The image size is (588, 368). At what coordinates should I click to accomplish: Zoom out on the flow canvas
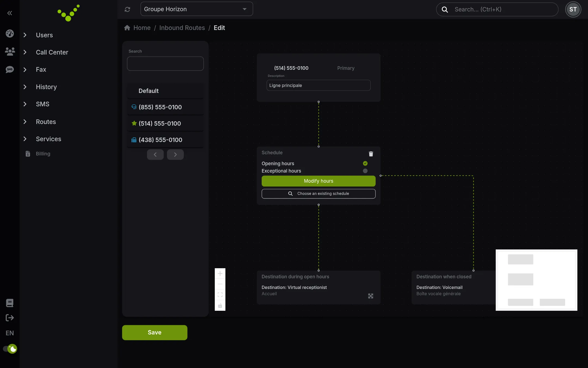(220, 284)
